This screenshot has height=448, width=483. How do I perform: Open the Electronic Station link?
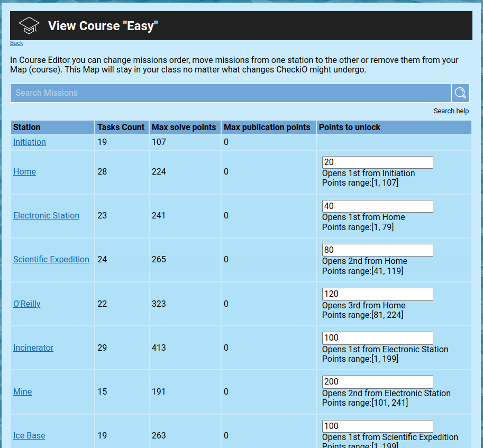click(x=46, y=215)
